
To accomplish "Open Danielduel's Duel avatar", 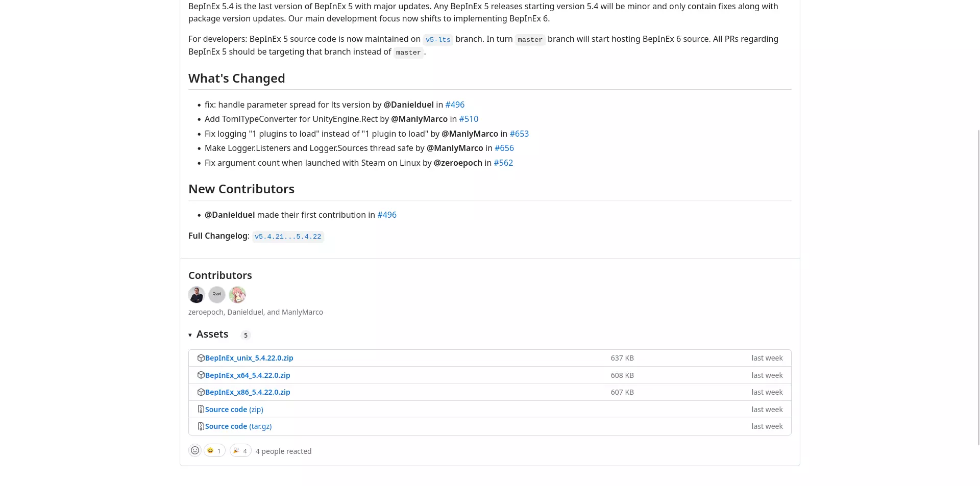I will [x=217, y=295].
